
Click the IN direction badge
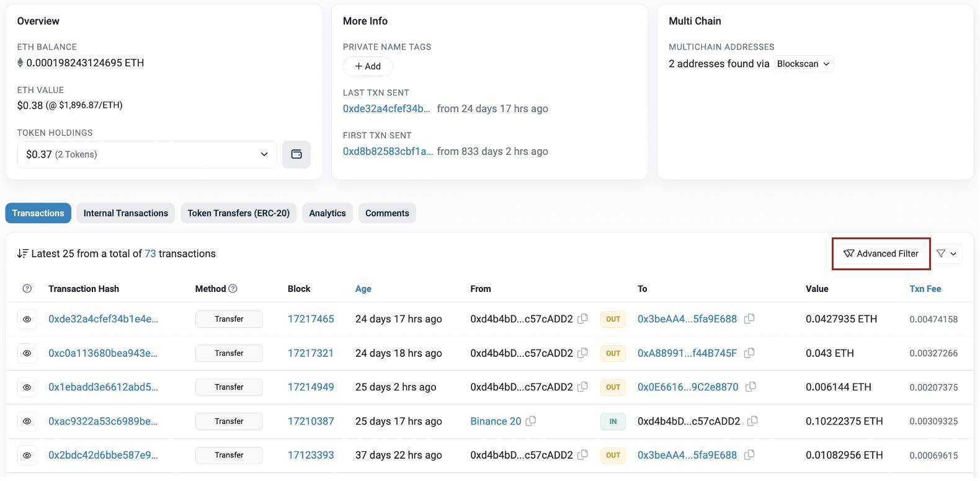613,421
